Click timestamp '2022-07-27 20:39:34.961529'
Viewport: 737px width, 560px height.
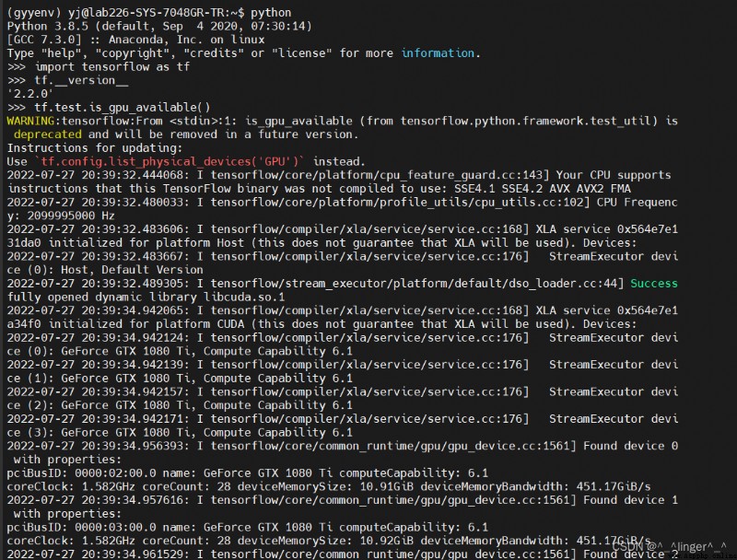[95, 554]
